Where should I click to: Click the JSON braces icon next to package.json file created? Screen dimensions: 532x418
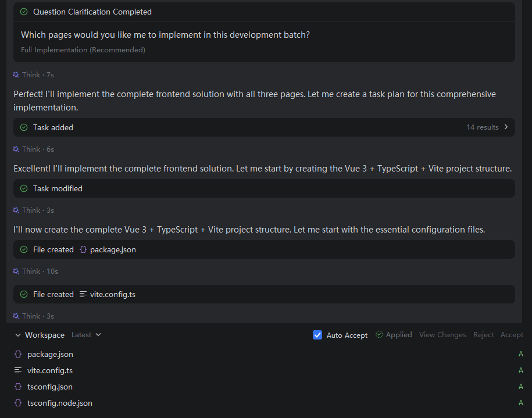coord(83,250)
